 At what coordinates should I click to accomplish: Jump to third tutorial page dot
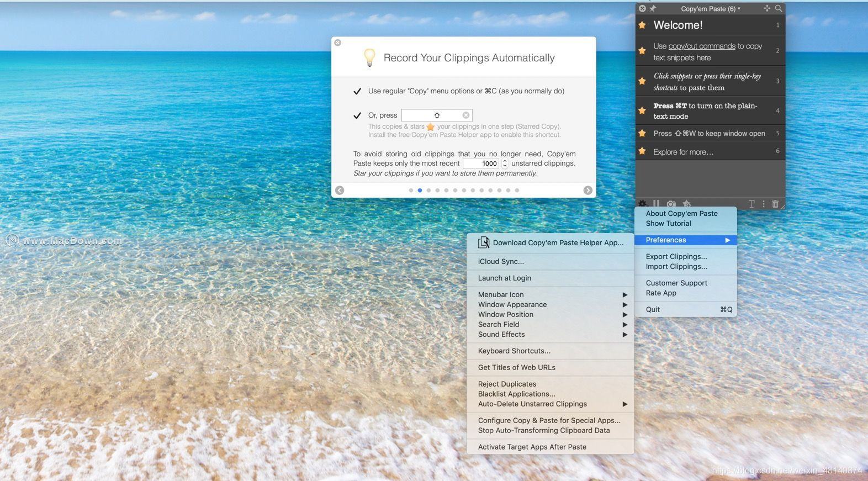pyautogui.click(x=428, y=190)
